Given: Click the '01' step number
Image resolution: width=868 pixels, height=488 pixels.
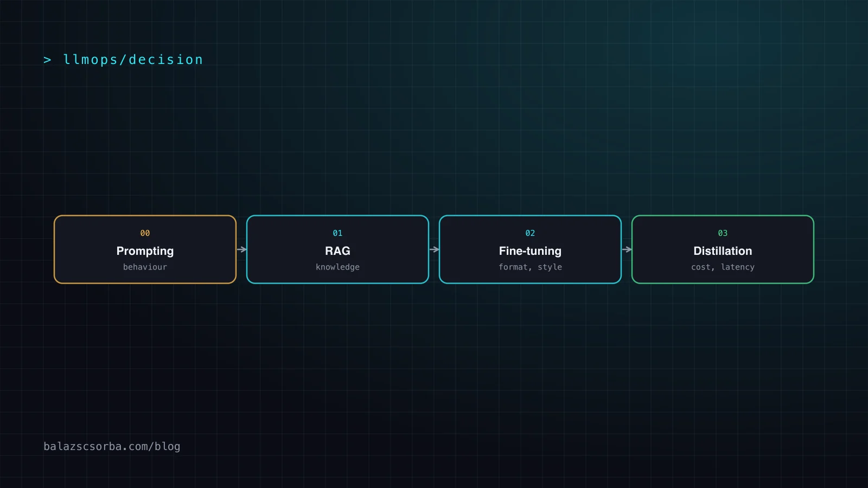Looking at the screenshot, I should point(337,233).
